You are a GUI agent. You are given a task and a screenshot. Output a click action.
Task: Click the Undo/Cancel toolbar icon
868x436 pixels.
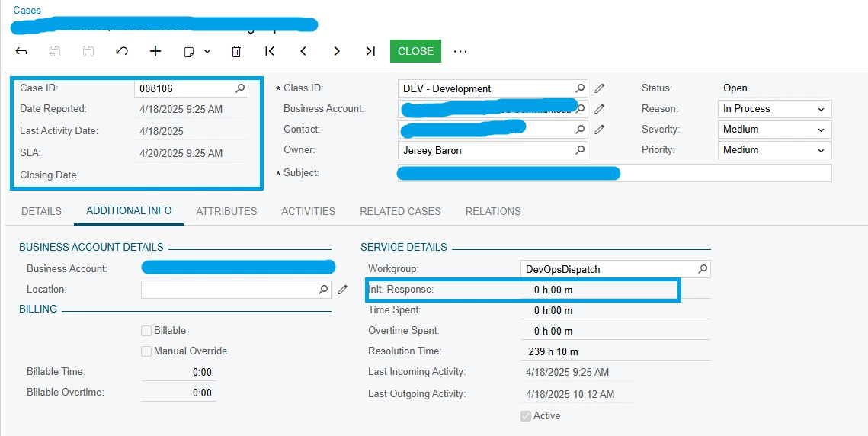tap(122, 51)
